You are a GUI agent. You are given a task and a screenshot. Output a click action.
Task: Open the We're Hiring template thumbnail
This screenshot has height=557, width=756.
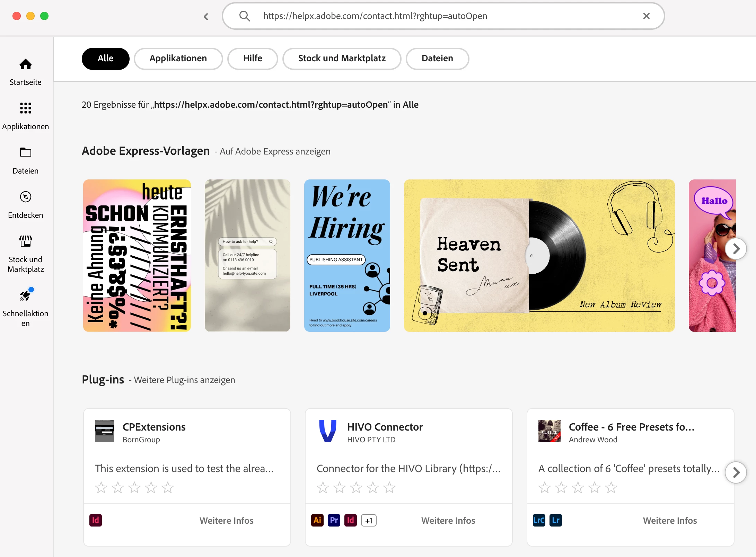347,255
